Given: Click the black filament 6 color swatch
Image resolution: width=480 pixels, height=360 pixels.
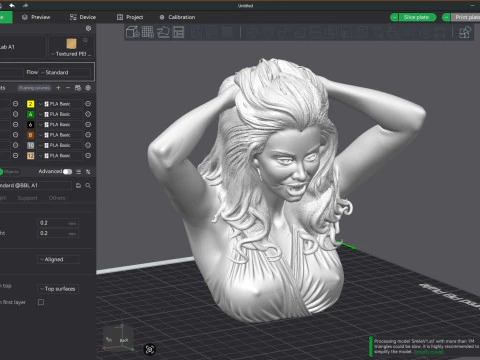Looking at the screenshot, I should 30,125.
